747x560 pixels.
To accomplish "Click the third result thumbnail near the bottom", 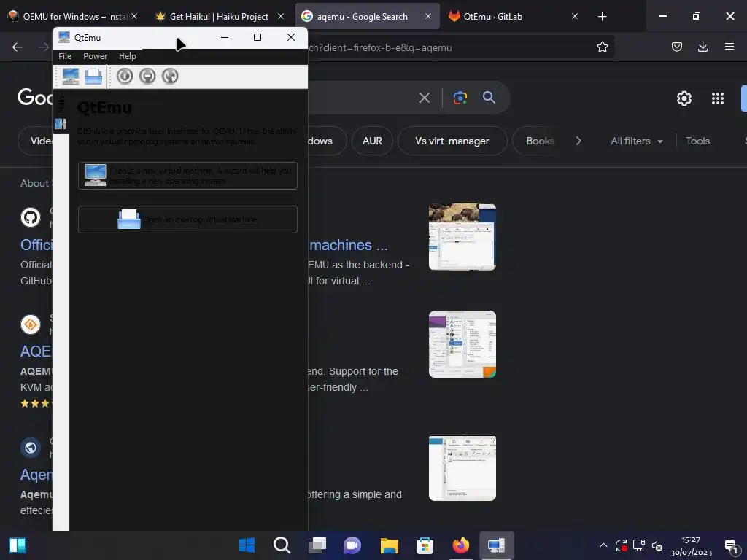I will [462, 467].
